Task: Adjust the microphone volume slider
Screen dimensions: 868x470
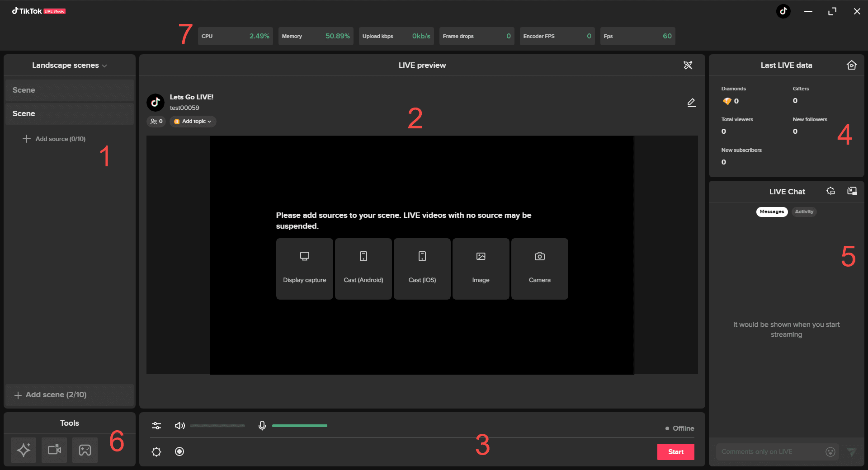Action: tap(299, 426)
